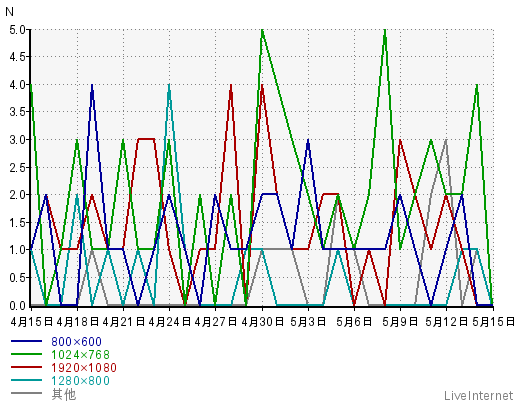
Task: Click the blue 800×600 legend line
Action: (27, 341)
